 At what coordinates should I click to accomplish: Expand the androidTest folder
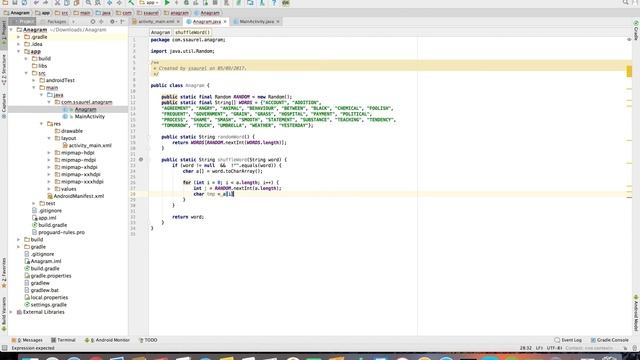pyautogui.click(x=34, y=80)
